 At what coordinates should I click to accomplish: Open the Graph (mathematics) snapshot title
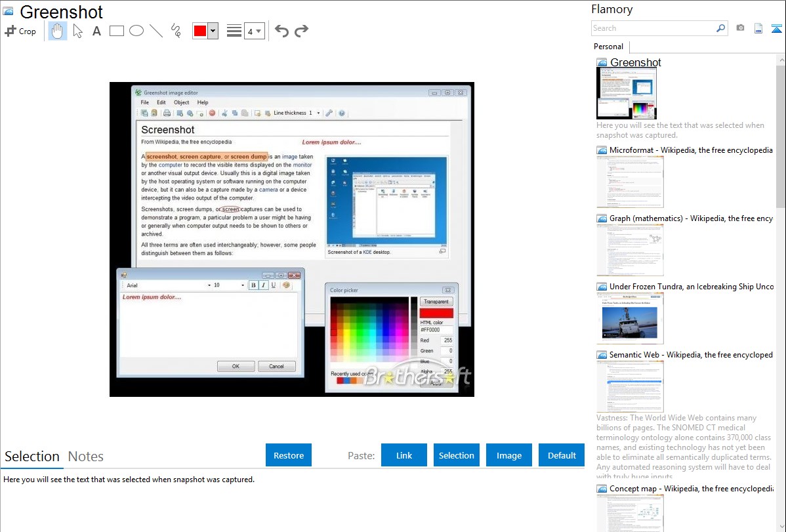pos(691,218)
